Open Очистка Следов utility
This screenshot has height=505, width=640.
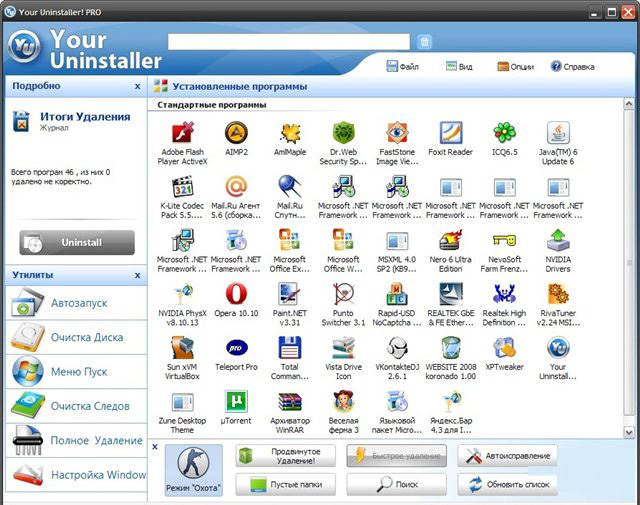click(76, 406)
